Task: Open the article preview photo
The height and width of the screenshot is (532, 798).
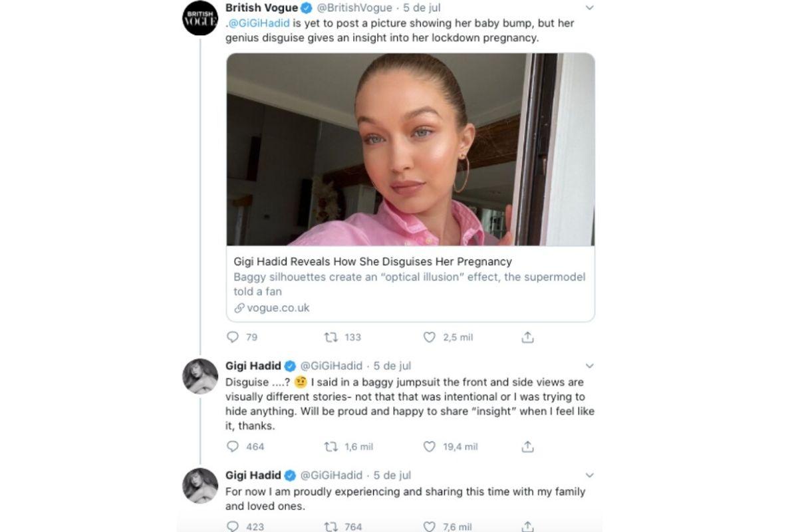Action: coord(410,150)
